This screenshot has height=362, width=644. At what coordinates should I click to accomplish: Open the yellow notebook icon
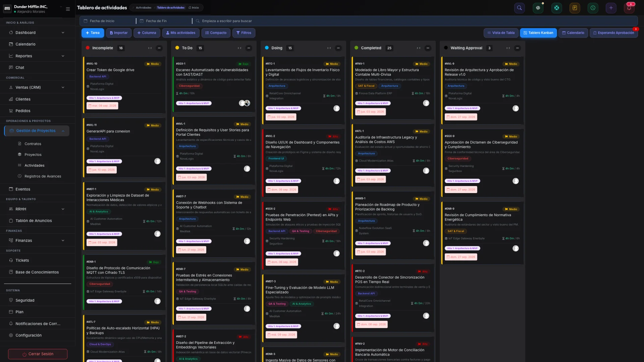tap(575, 8)
